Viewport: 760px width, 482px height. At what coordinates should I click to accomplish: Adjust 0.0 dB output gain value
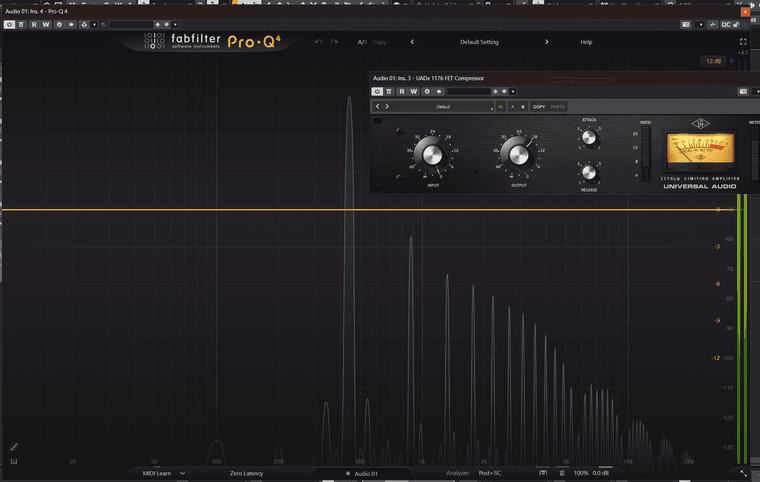pyautogui.click(x=601, y=473)
